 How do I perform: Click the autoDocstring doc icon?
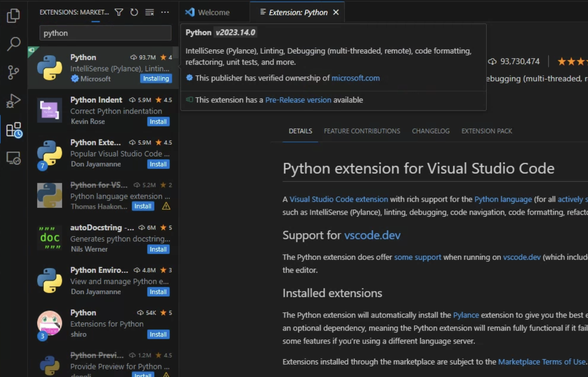(x=50, y=238)
